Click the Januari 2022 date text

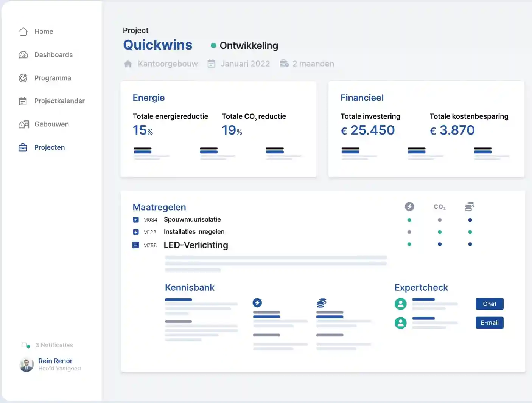pos(245,64)
